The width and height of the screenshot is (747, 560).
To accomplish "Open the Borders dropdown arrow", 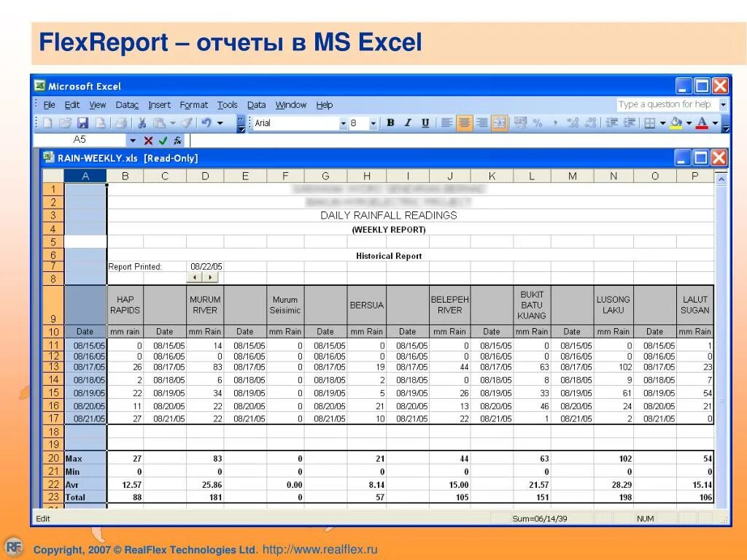I will (662, 122).
